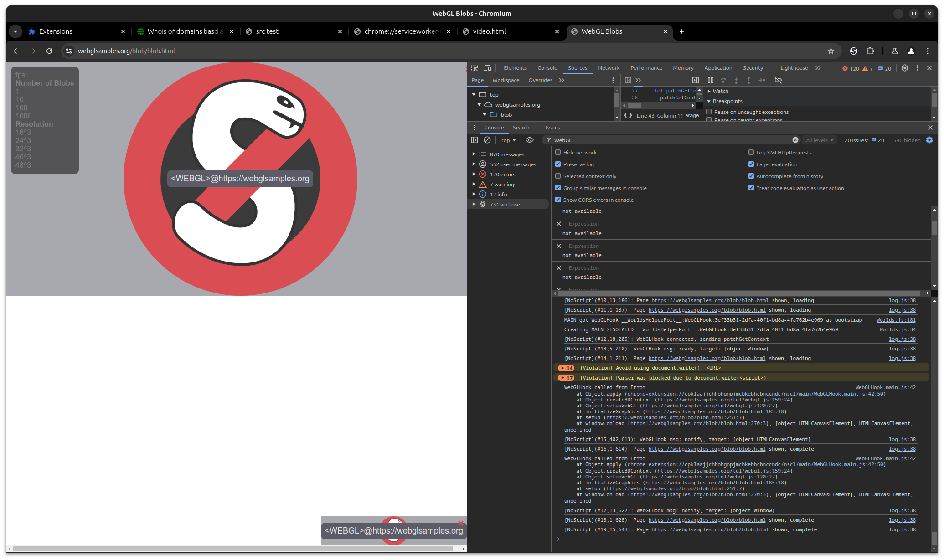Image resolution: width=944 pixels, height=560 pixels.
Task: Switch to the Issues drawer tab
Action: [552, 128]
